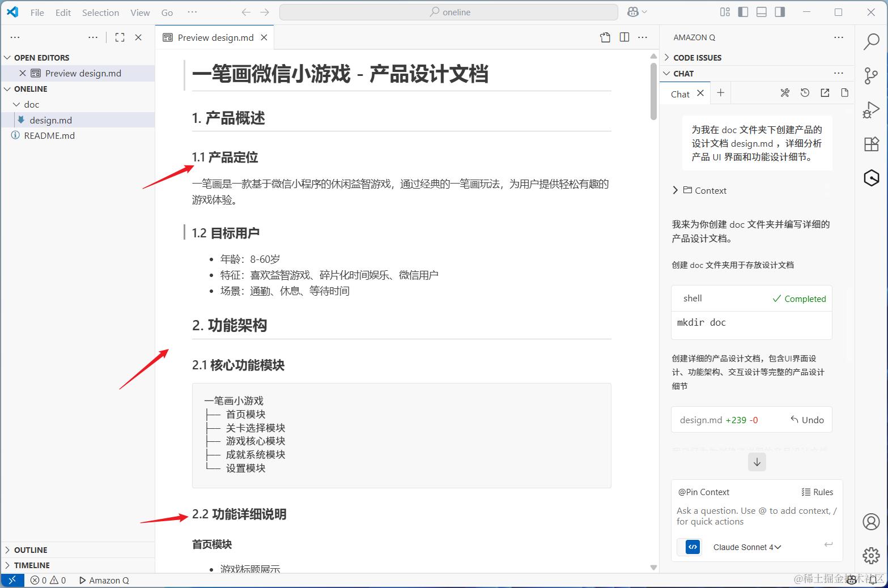This screenshot has height=588, width=888.
Task: Focus the Ask a question input
Action: tap(757, 516)
